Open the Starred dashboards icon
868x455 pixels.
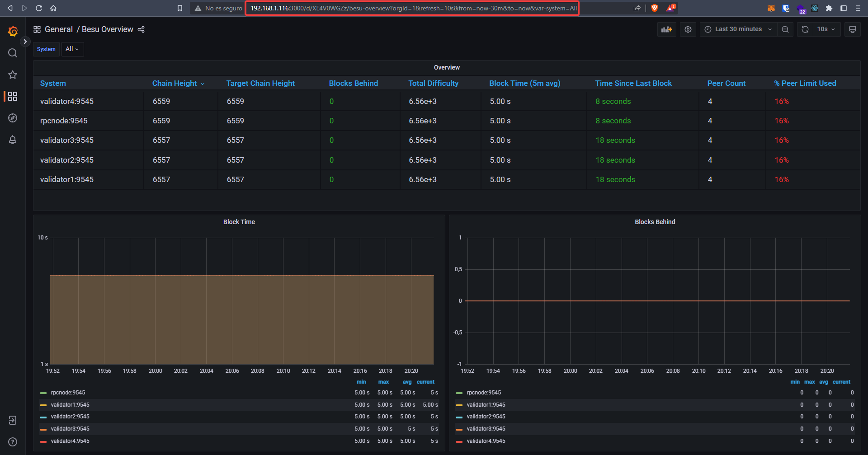point(13,75)
